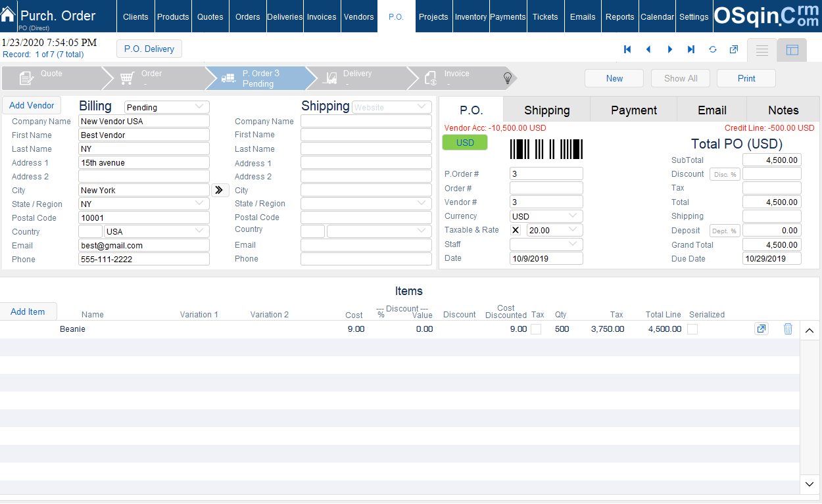The width and height of the screenshot is (822, 504).
Task: Go to the home screen icon
Action: [9, 14]
